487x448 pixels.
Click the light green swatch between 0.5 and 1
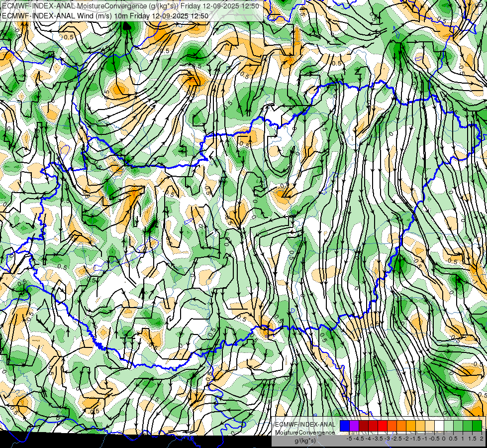(x=458, y=426)
